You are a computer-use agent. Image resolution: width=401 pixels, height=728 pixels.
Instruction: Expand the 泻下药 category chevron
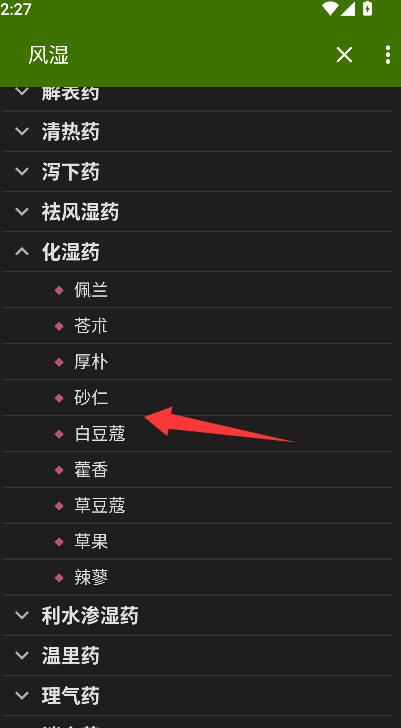click(x=22, y=171)
